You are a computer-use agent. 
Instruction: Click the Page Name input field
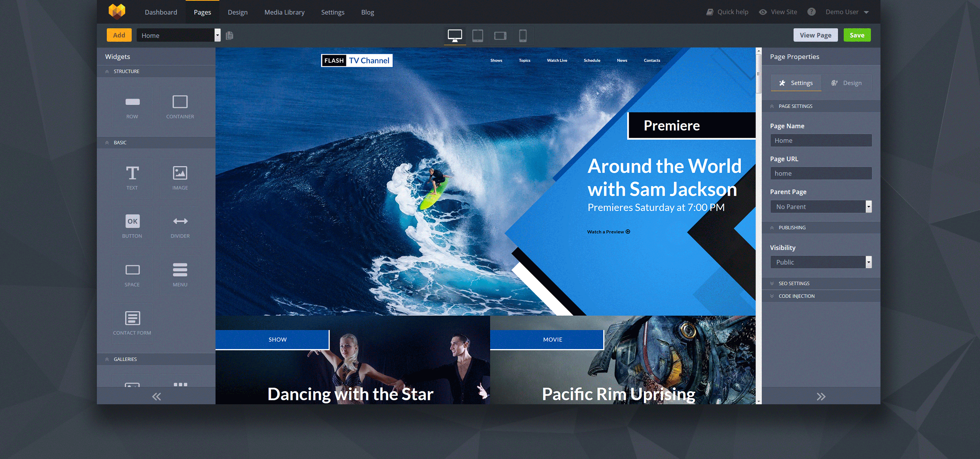pyautogui.click(x=821, y=140)
